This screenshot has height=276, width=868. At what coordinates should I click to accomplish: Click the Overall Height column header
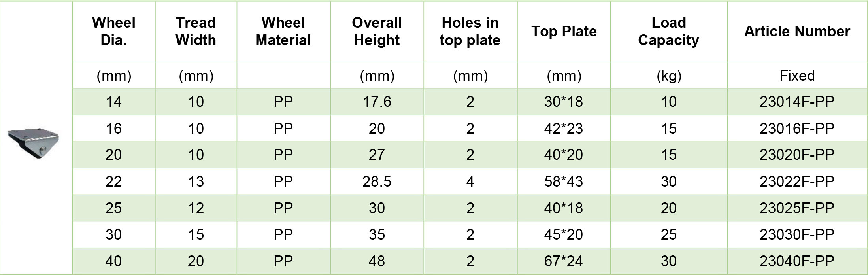377,31
